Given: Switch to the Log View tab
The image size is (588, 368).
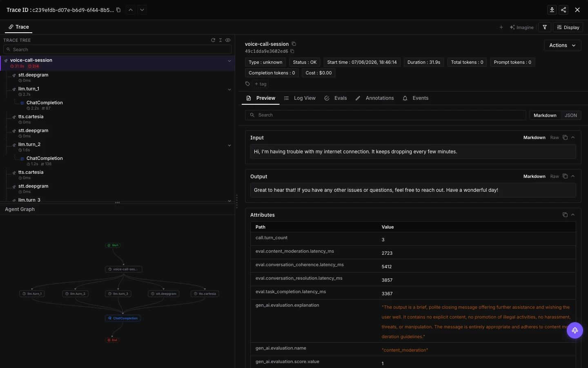Looking at the screenshot, I should point(300,98).
